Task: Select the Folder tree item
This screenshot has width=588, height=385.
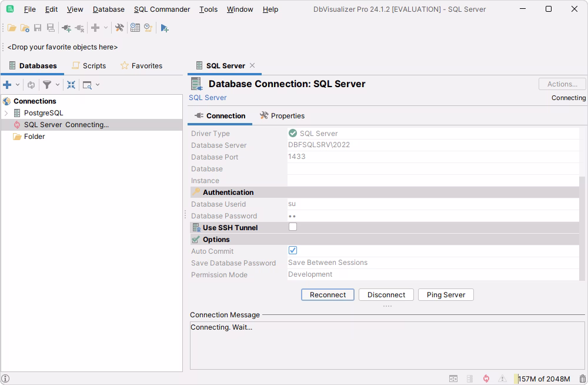Action: click(35, 137)
